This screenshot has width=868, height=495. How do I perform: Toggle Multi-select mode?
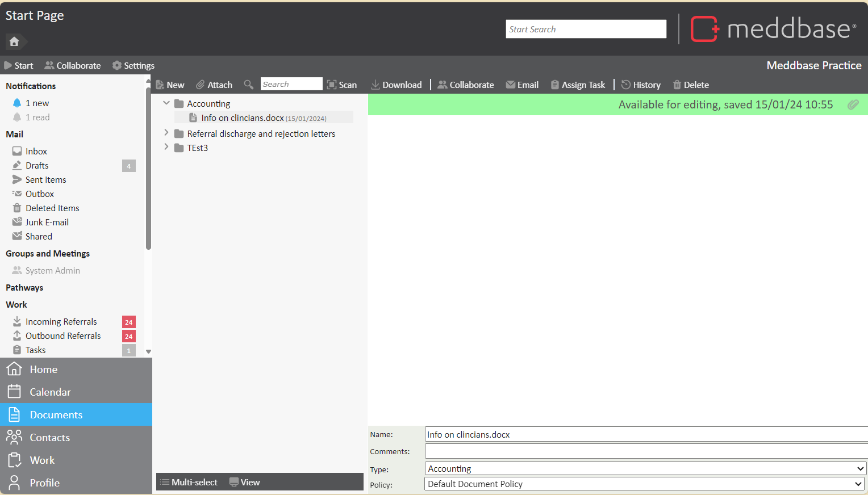[x=189, y=482]
